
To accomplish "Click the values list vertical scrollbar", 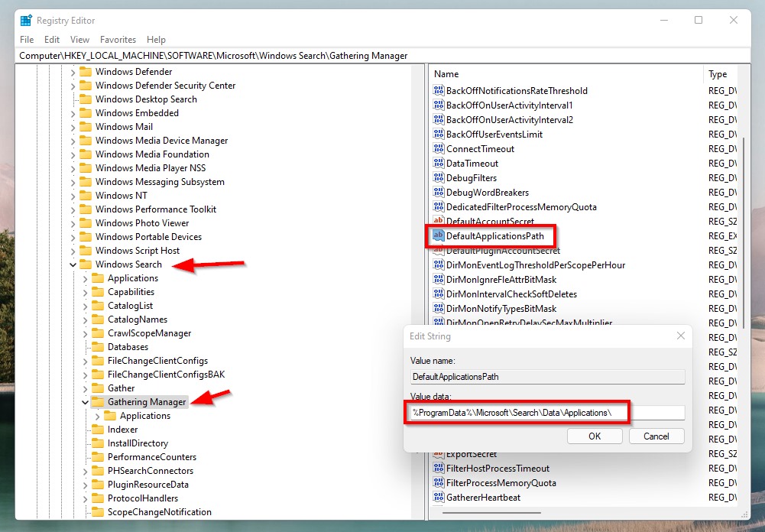I will [x=743, y=233].
